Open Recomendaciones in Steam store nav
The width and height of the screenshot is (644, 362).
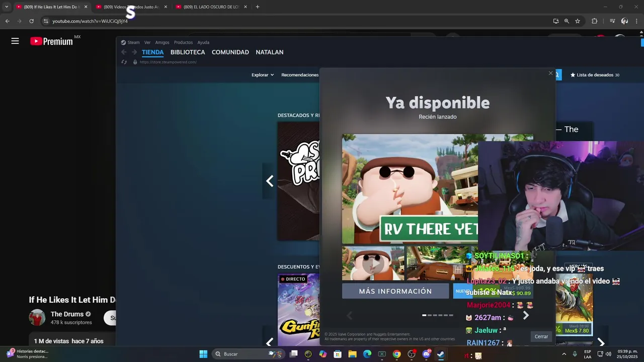(x=300, y=75)
